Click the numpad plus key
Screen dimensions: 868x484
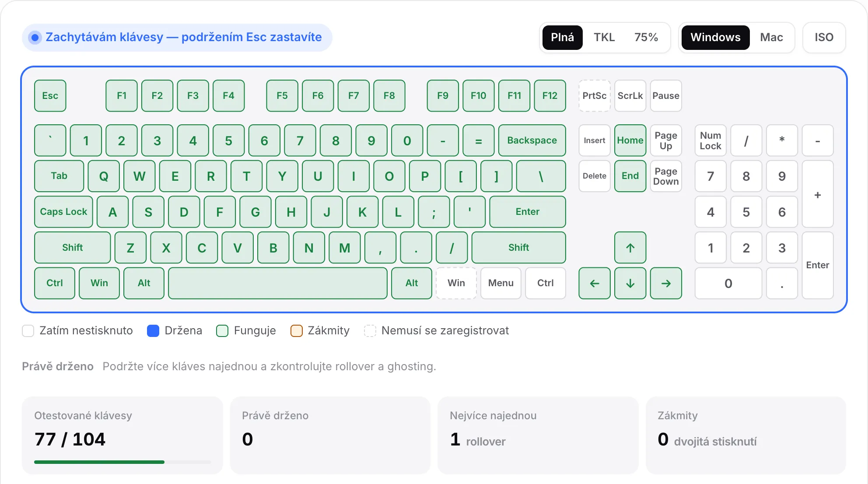818,194
